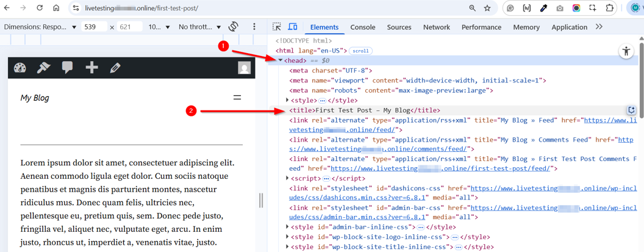Click the Edit Post pencil icon

[115, 68]
